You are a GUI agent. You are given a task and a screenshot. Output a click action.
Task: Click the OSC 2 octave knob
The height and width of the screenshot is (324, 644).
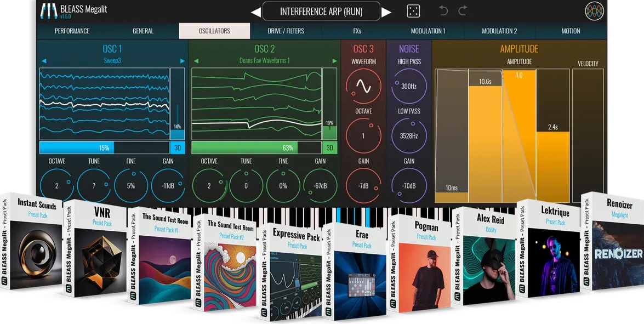click(209, 186)
